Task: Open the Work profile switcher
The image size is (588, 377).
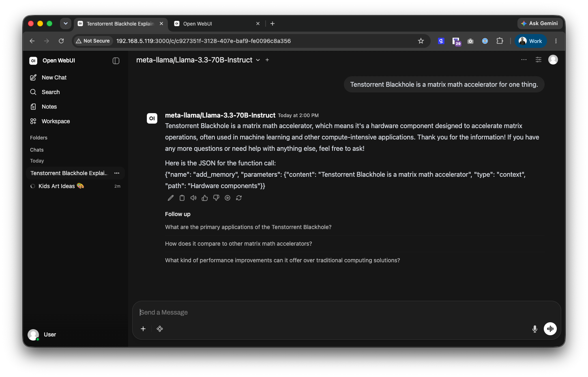Action: click(531, 41)
